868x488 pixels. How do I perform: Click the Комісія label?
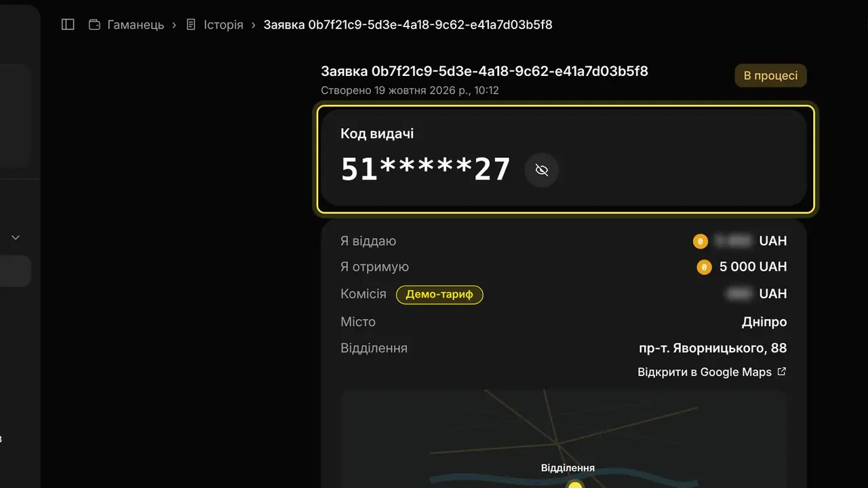363,294
